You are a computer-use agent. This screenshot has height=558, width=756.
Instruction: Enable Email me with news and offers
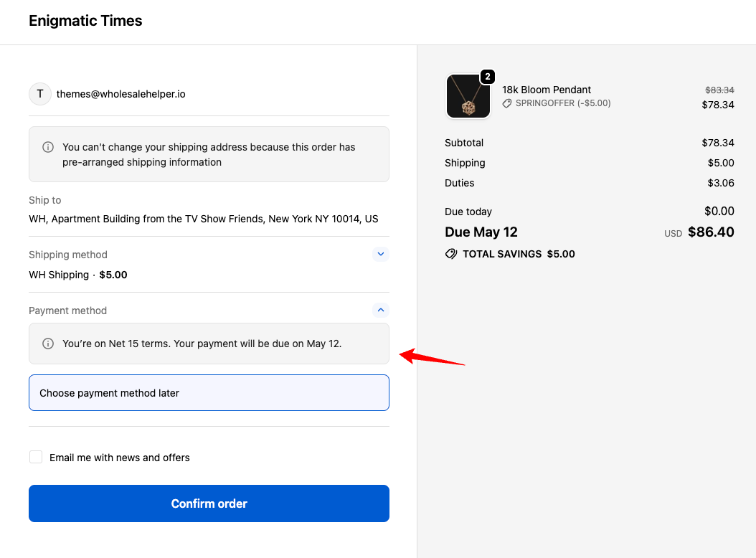36,458
